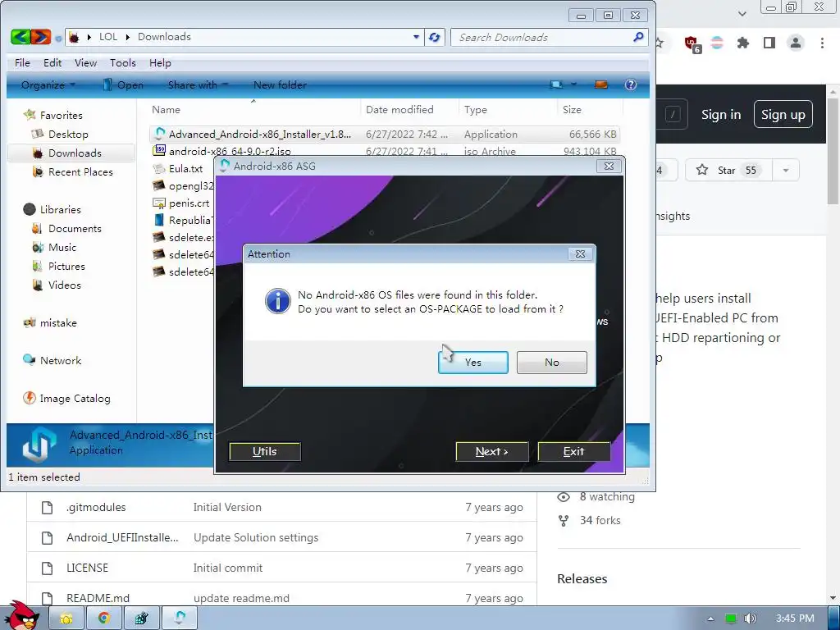The width and height of the screenshot is (840, 630).
Task: Select Favorites in navigation pane
Action: click(x=61, y=115)
